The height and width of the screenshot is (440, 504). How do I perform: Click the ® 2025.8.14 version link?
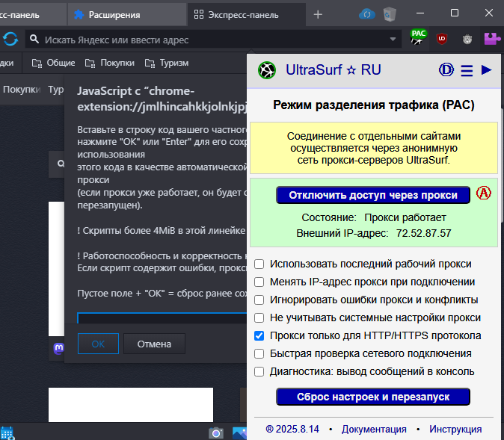(x=292, y=430)
